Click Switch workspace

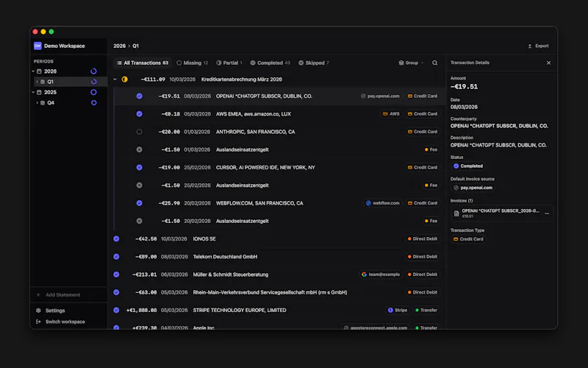coord(60,322)
